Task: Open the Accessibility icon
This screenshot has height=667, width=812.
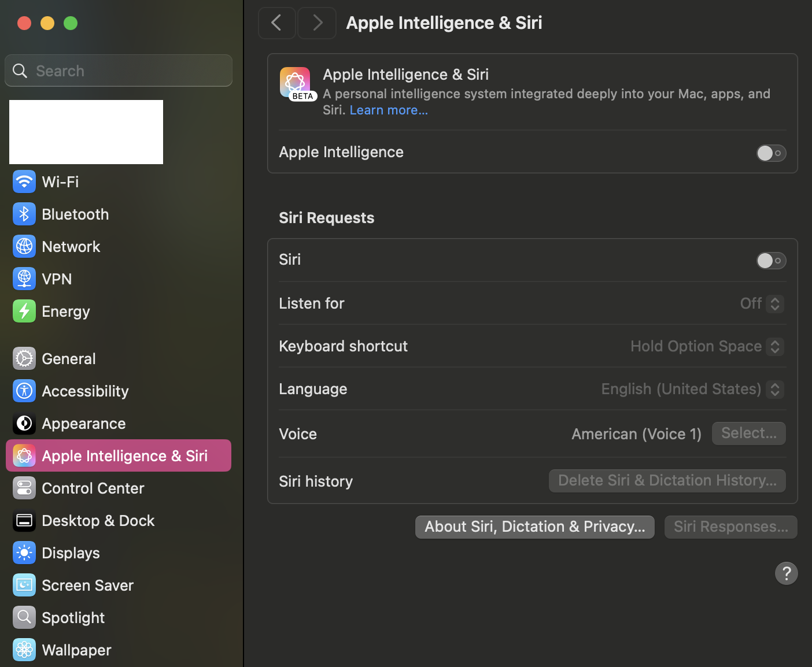Action: click(x=24, y=391)
